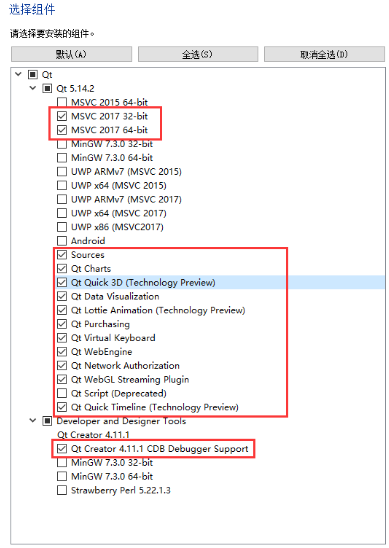
Task: Uncheck Qt Virtual Keyboard checkbox
Action: click(62, 338)
